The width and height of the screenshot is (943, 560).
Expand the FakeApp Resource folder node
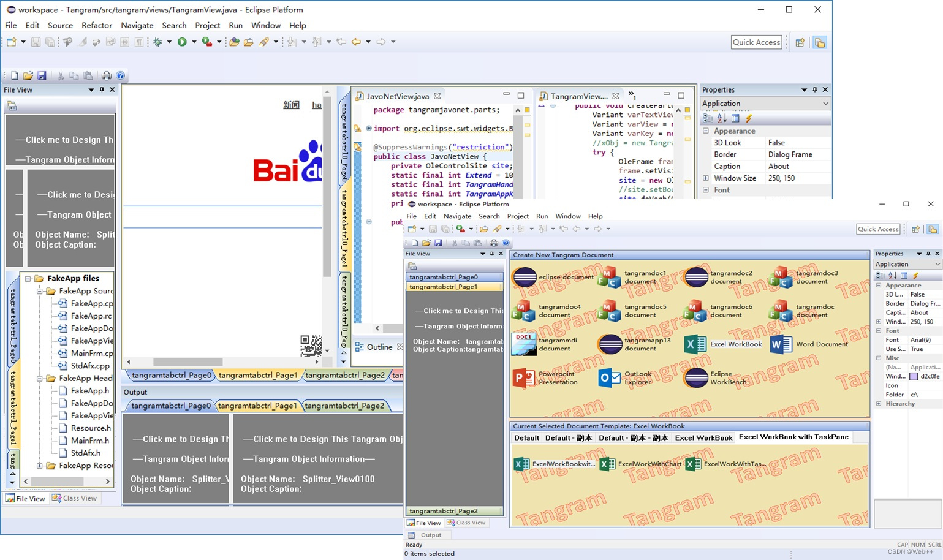pos(40,466)
